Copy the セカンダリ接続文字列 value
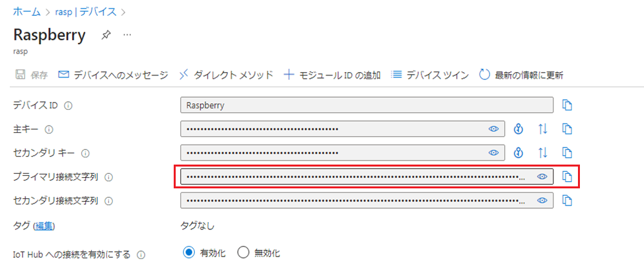This screenshot has width=644, height=269. [567, 200]
